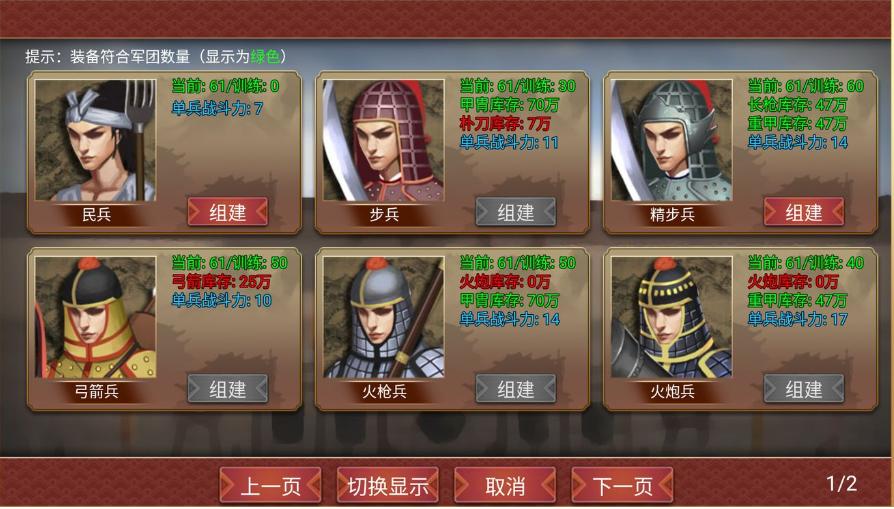Click red 组建 button for 精步兵

click(804, 212)
